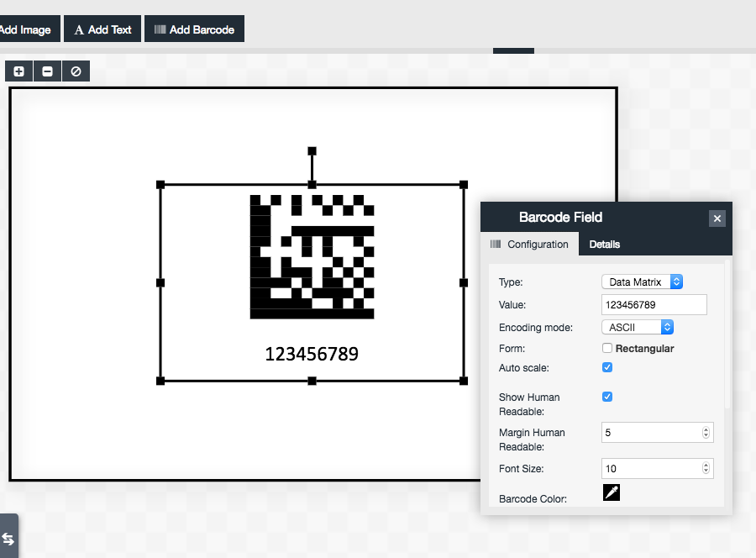Switch to the Configuration tab

530,245
